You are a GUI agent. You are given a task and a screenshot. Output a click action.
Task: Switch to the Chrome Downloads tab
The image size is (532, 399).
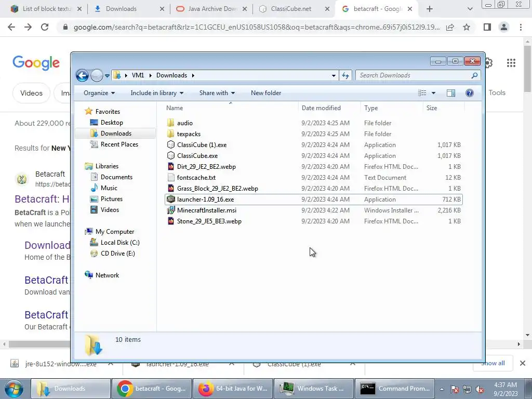[121, 9]
